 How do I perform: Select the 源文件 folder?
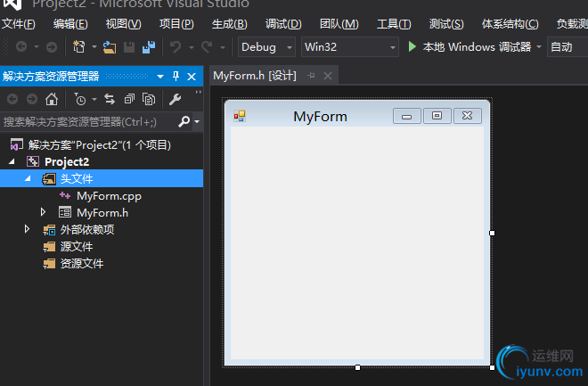(77, 246)
